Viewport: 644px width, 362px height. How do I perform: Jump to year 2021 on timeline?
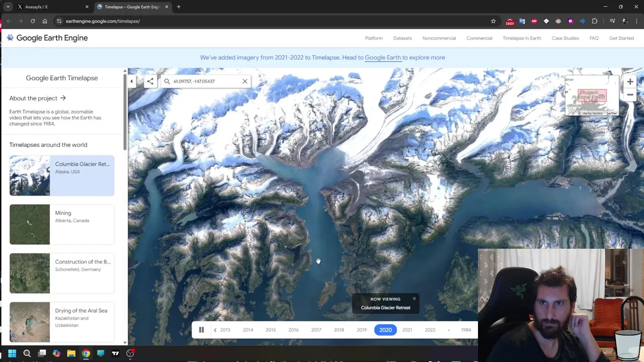pyautogui.click(x=407, y=330)
